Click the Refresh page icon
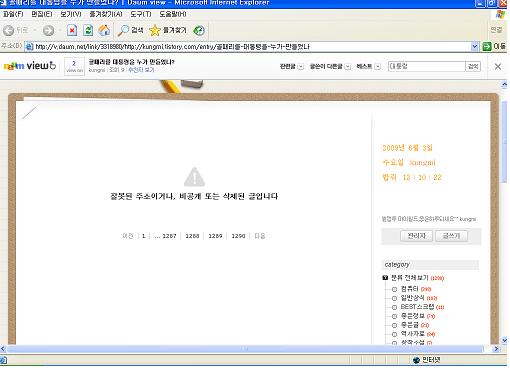 pos(88,30)
